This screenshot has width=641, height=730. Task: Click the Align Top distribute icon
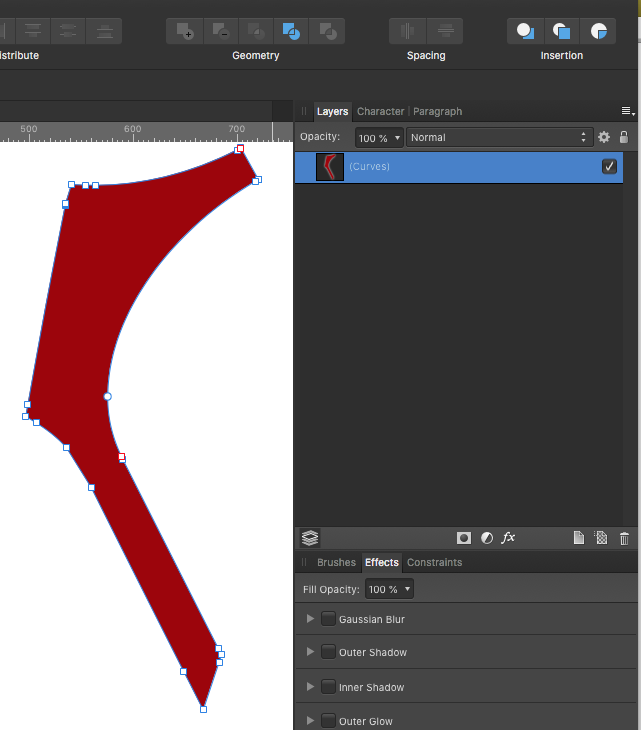coord(33,31)
